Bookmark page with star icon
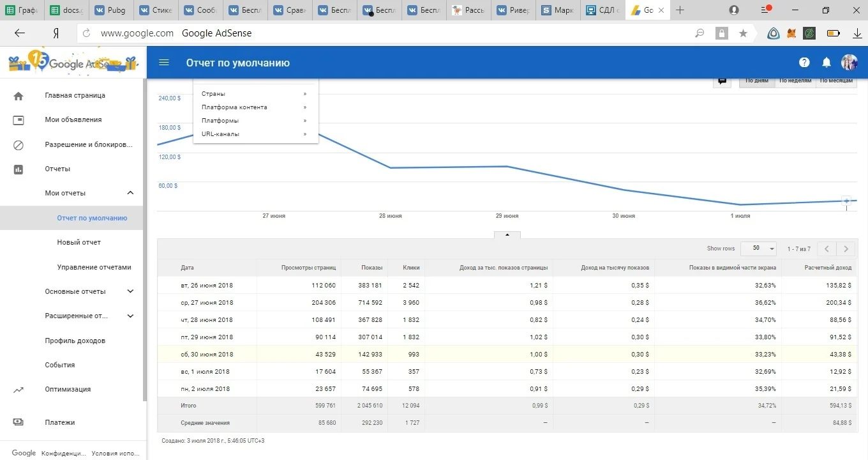The image size is (868, 460). click(x=743, y=33)
